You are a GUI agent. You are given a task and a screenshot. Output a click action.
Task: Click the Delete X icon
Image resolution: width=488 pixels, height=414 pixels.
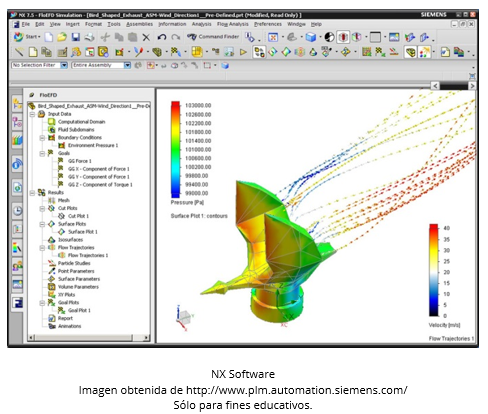[146, 37]
